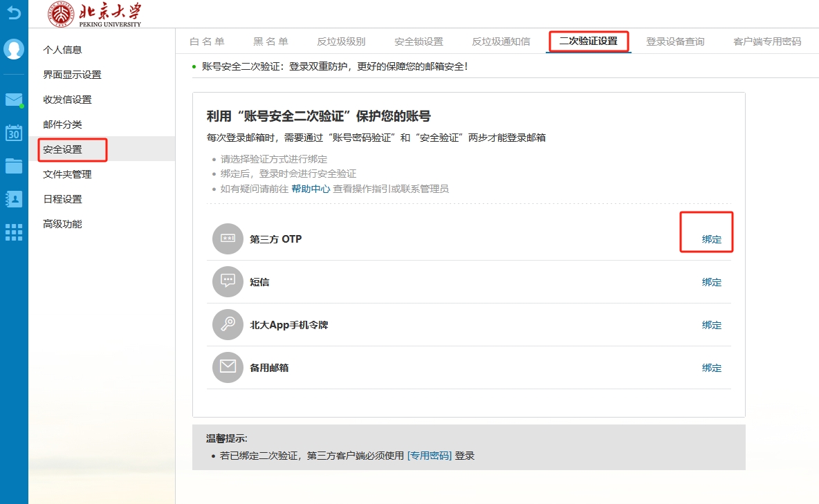Switch to the 白名单 tab
The image size is (819, 504).
207,41
